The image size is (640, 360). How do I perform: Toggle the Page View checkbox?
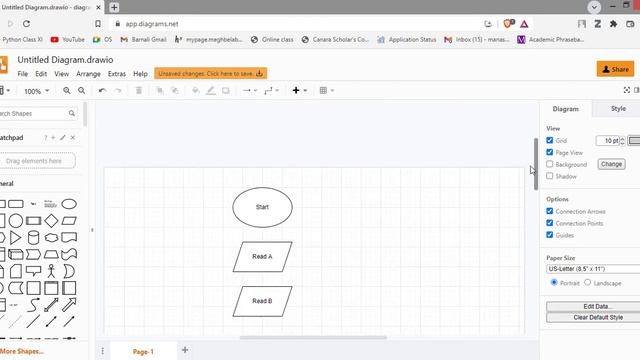pyautogui.click(x=549, y=152)
